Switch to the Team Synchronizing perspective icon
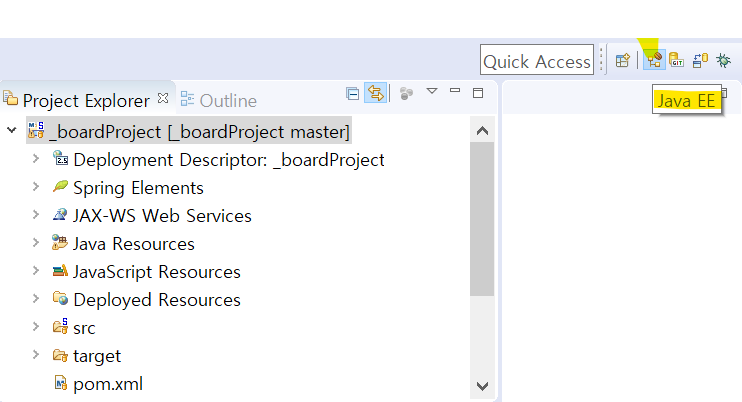 pyautogui.click(x=700, y=61)
